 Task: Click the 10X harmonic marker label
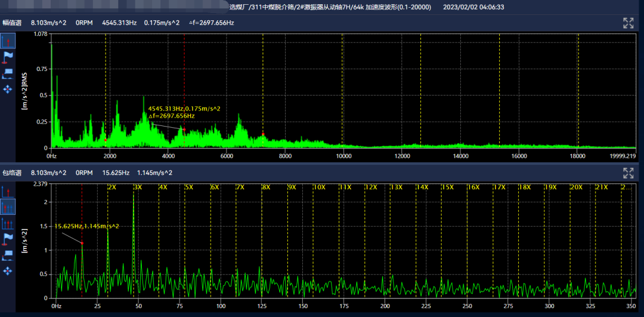[x=320, y=187]
